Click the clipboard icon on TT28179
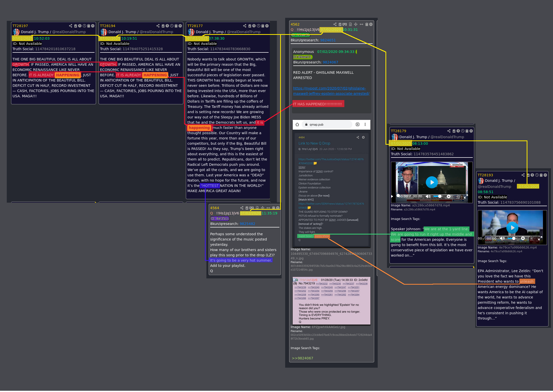This screenshot has width=553, height=392. pos(467,131)
